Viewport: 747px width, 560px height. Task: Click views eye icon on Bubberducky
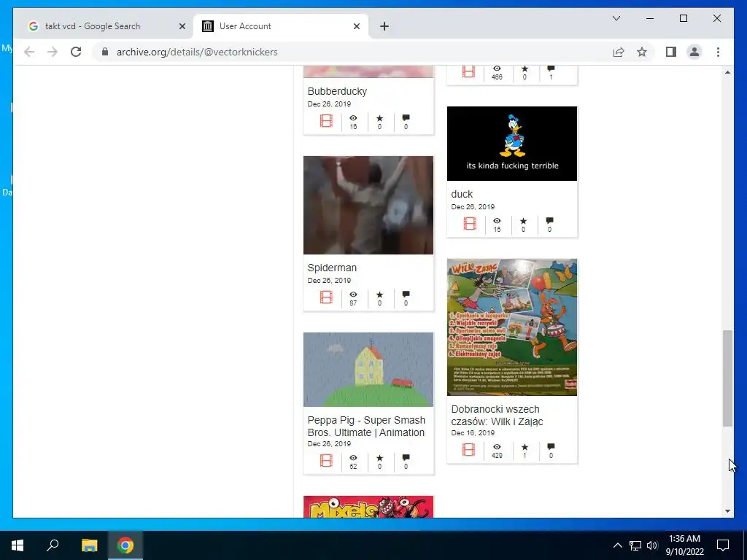click(x=353, y=118)
